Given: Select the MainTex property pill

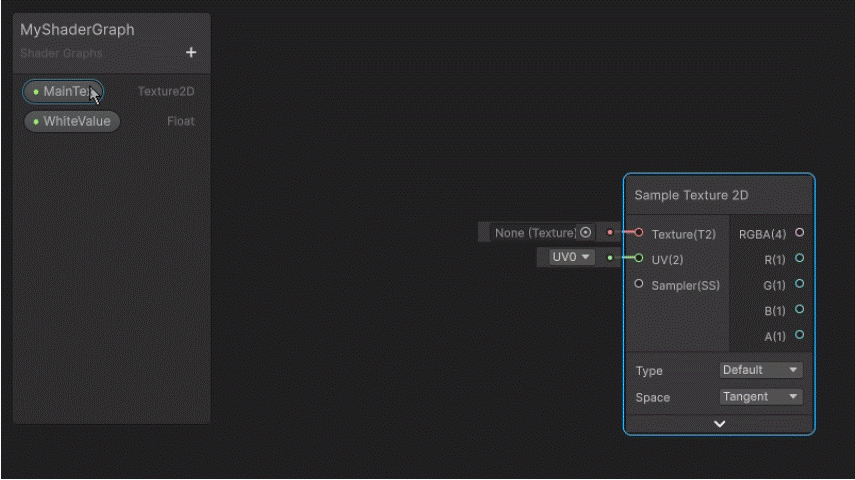Looking at the screenshot, I should [64, 92].
